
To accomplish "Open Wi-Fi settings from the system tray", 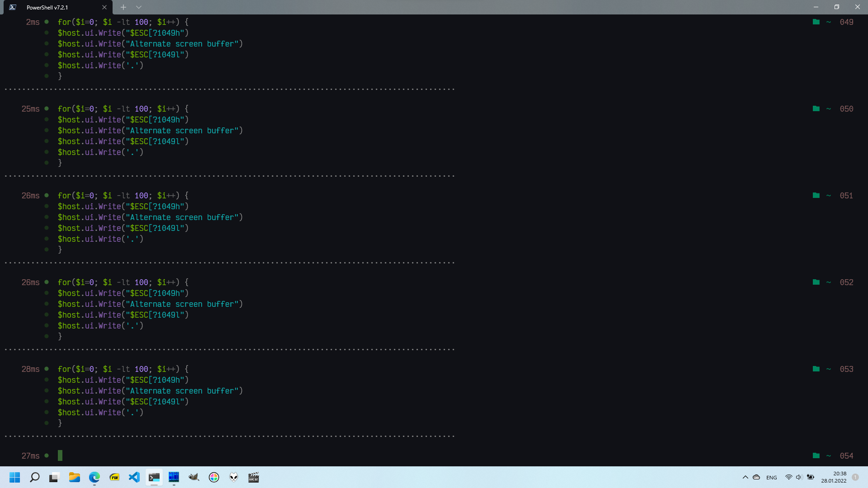I will (788, 477).
